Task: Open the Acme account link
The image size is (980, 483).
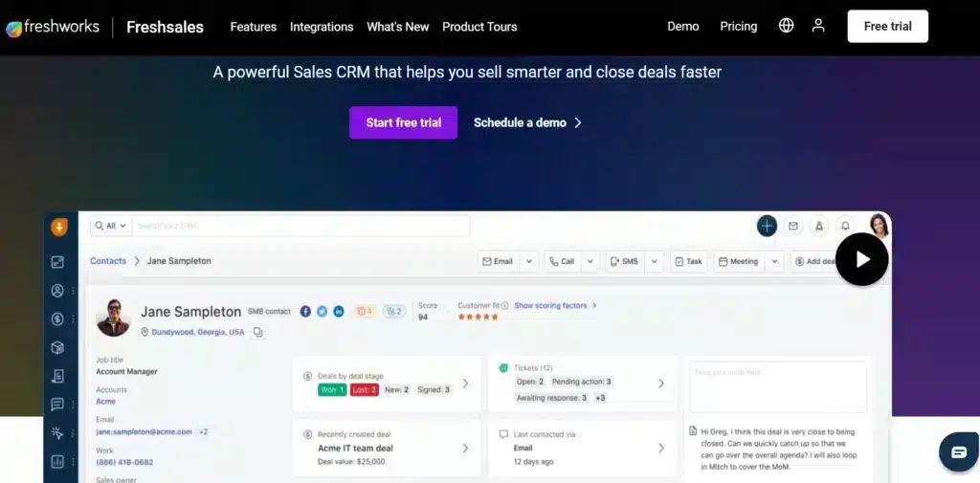Action: point(105,401)
